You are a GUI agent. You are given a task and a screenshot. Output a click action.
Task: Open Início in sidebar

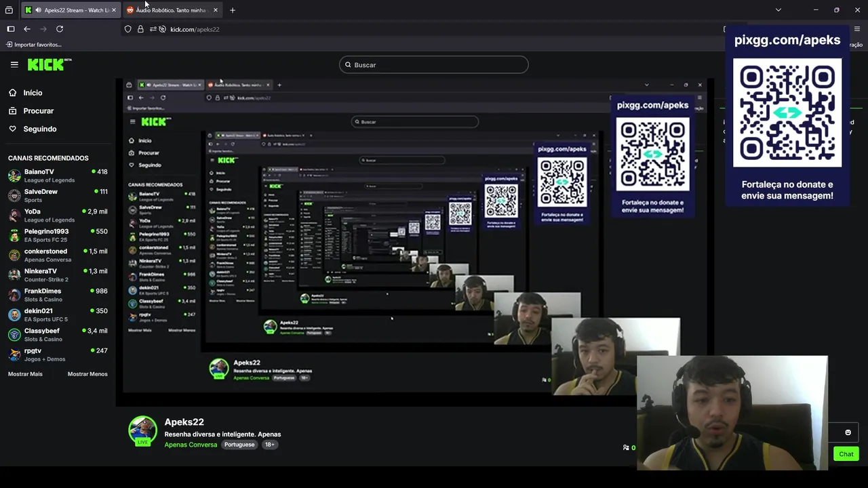[33, 93]
